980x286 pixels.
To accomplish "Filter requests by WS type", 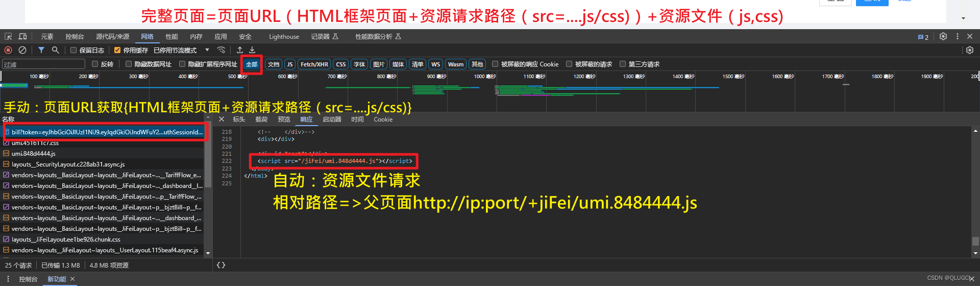I will point(435,64).
